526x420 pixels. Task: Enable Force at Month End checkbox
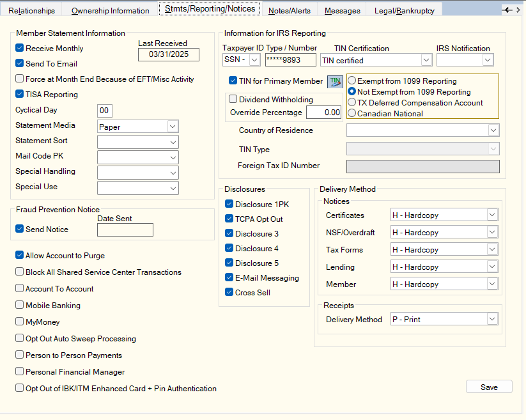(19, 79)
